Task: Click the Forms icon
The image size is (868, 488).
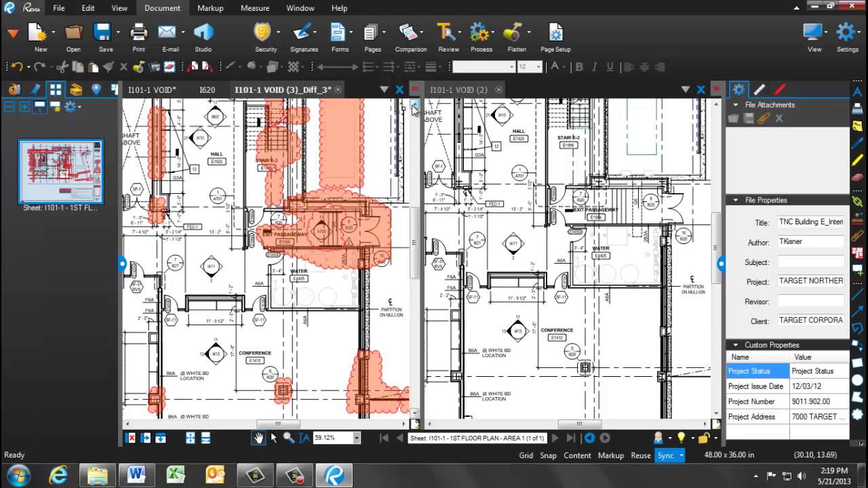Action: (x=338, y=33)
